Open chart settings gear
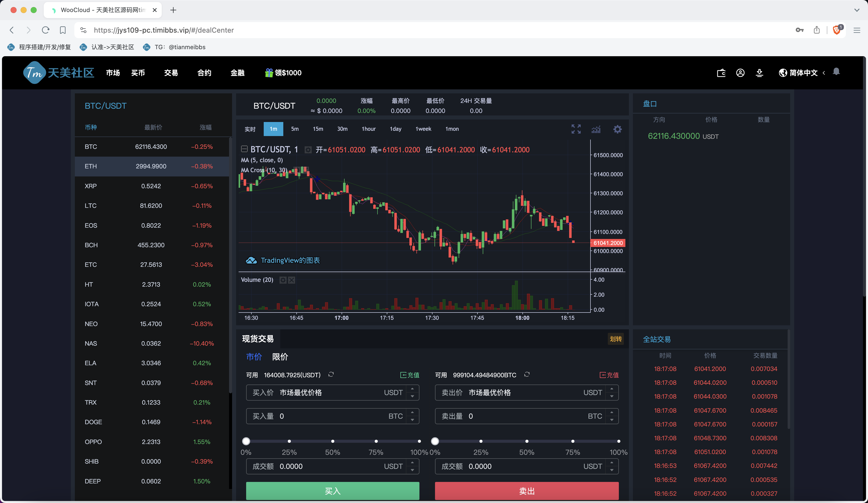This screenshot has width=868, height=503. click(x=617, y=129)
